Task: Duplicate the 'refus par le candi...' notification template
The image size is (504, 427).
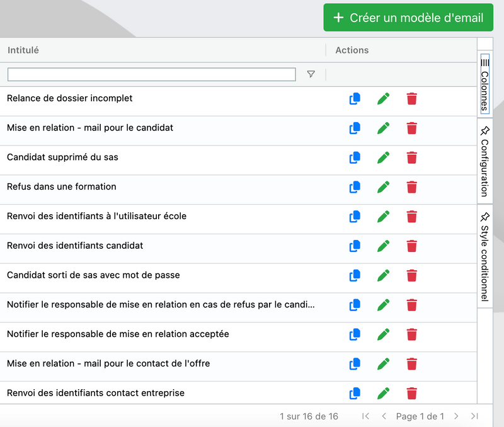Action: [355, 305]
